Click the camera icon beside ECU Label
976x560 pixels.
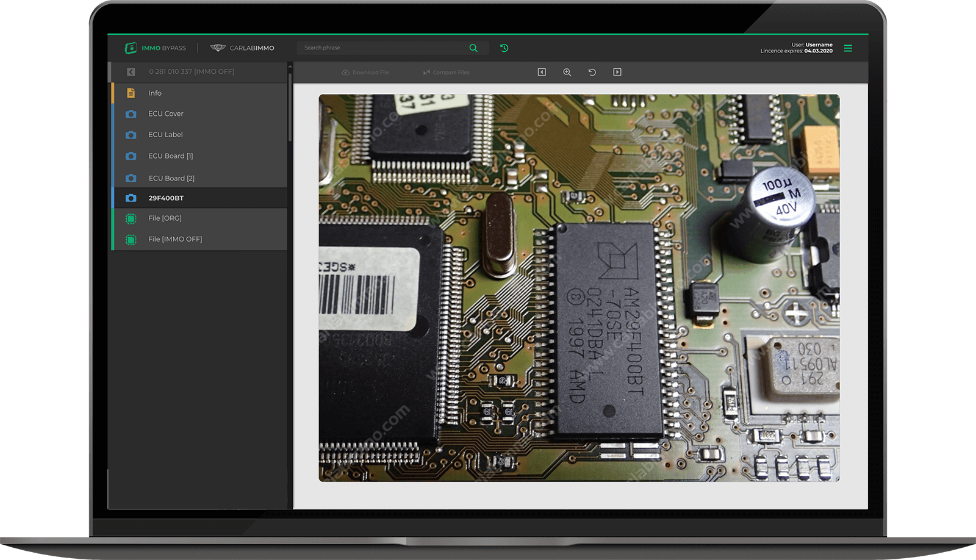pyautogui.click(x=131, y=135)
